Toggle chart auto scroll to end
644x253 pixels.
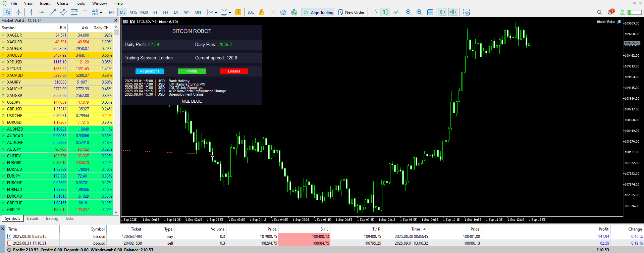click(x=442, y=12)
